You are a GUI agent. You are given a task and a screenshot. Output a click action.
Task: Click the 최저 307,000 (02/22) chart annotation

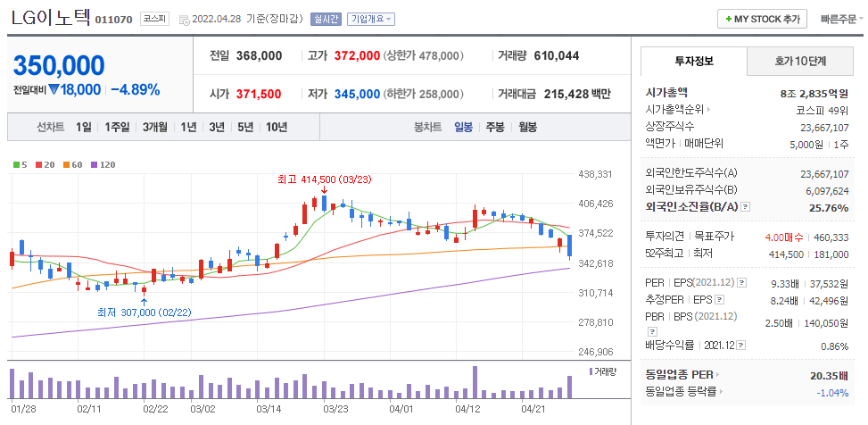pos(144,312)
